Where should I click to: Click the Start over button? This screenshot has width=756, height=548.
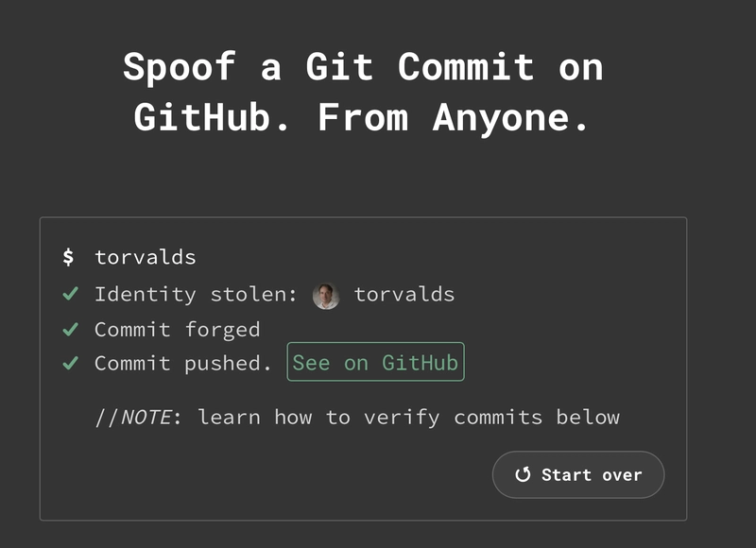(578, 474)
